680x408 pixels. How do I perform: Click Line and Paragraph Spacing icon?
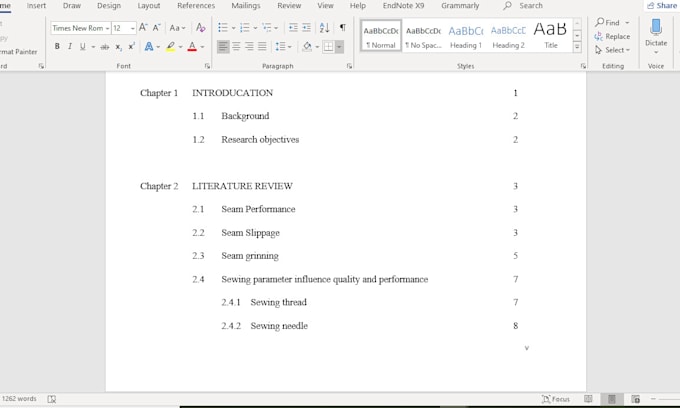tap(280, 46)
